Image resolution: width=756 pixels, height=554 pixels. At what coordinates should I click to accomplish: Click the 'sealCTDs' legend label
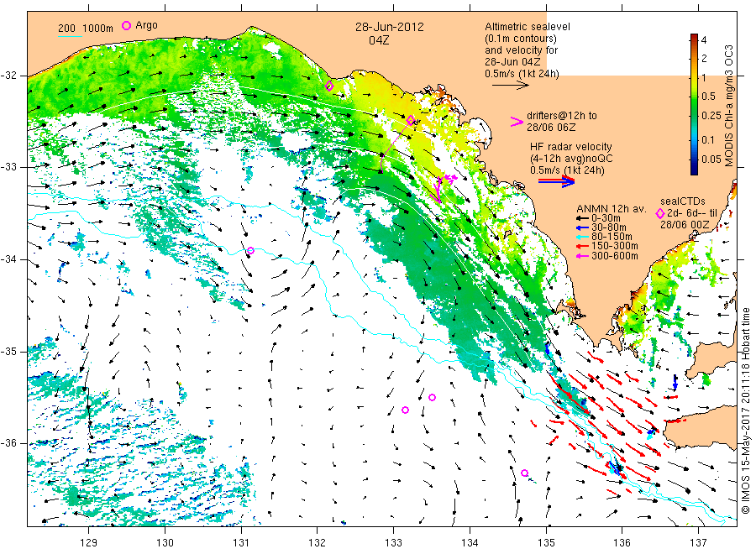pos(683,201)
